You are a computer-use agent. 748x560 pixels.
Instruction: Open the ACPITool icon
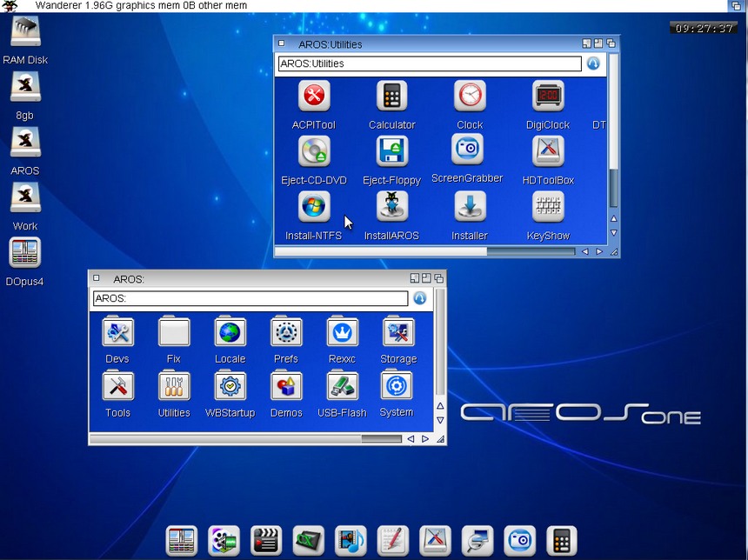click(313, 96)
